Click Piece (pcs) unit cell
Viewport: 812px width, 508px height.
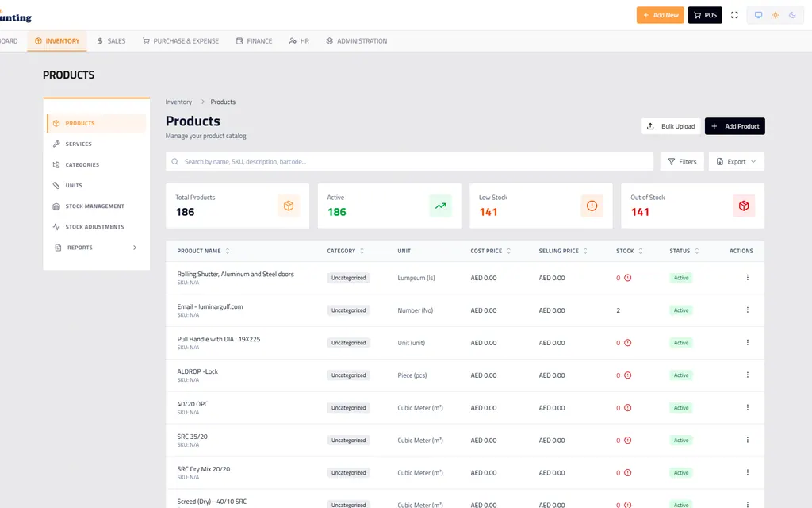click(x=412, y=375)
